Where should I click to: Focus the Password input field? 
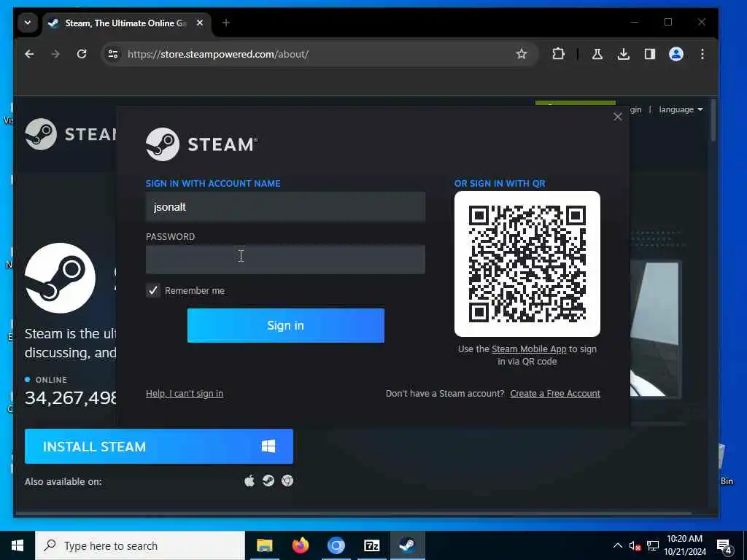(285, 260)
